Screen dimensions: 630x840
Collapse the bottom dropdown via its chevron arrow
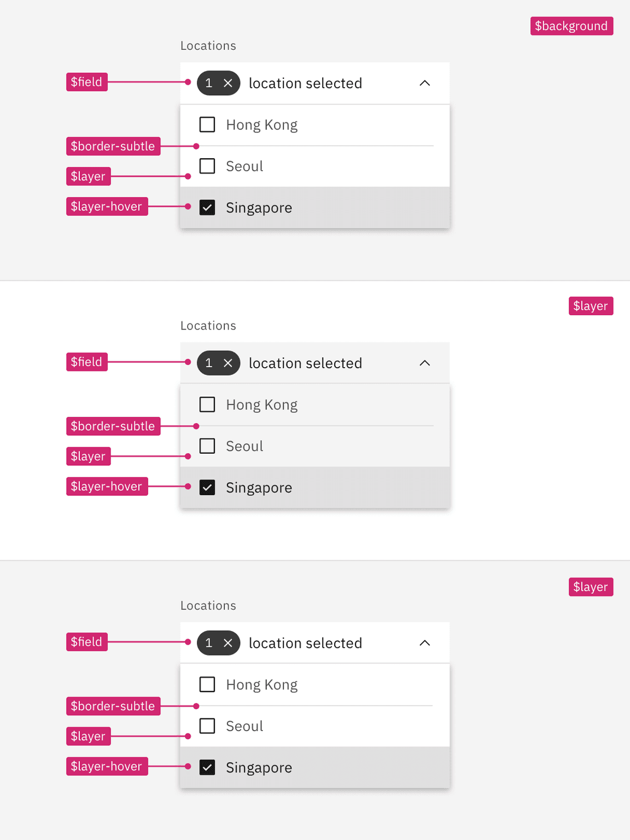point(425,643)
